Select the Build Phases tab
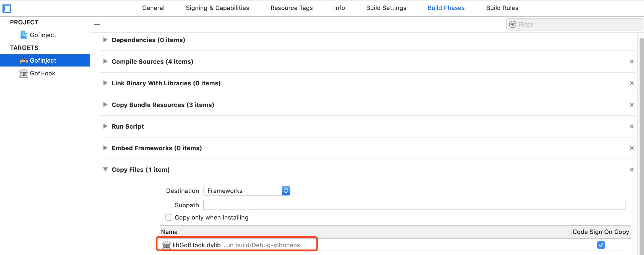The image size is (644, 255). [x=446, y=8]
